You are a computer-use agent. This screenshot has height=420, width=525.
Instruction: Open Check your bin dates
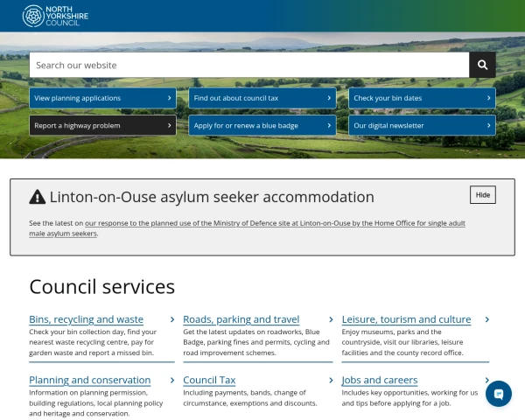point(423,98)
